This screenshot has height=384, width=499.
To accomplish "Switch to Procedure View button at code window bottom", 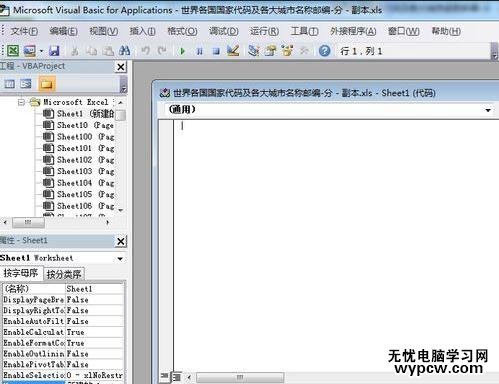I will pos(165,376).
